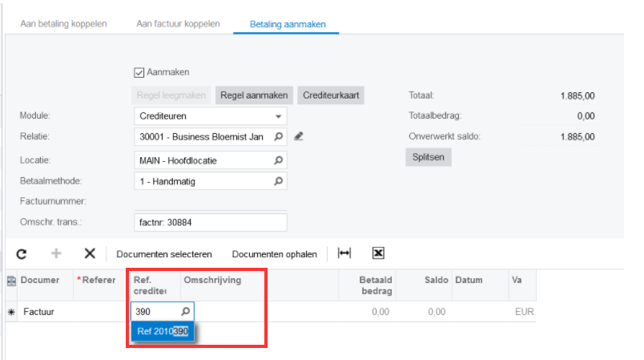This screenshot has width=644, height=360.
Task: Click the Omschr. trans. input field
Action: click(211, 222)
